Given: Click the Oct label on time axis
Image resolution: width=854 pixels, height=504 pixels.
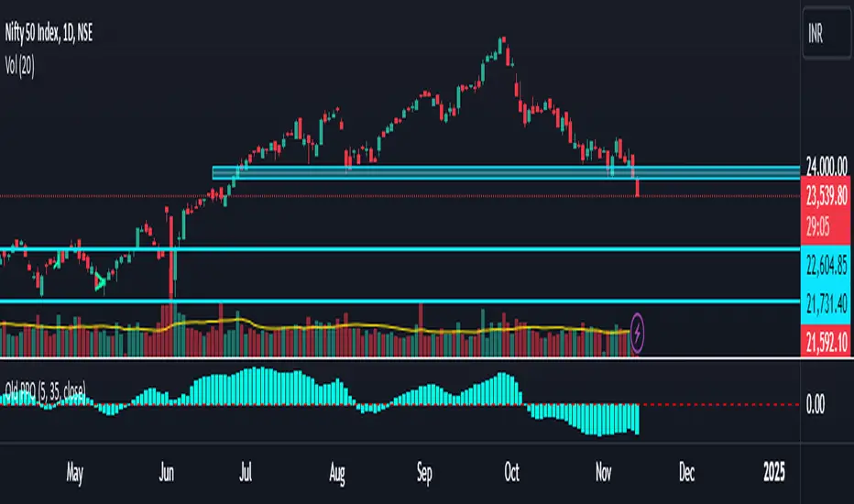Looking at the screenshot, I should [x=511, y=472].
